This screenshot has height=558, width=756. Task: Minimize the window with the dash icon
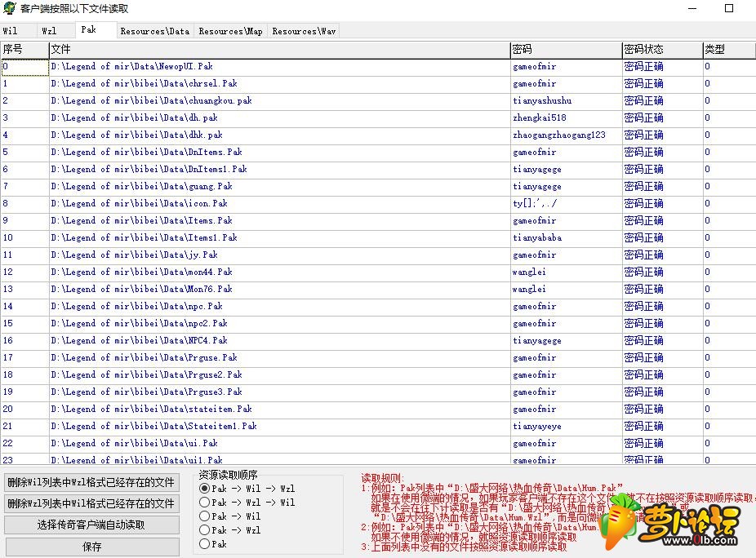tap(692, 8)
